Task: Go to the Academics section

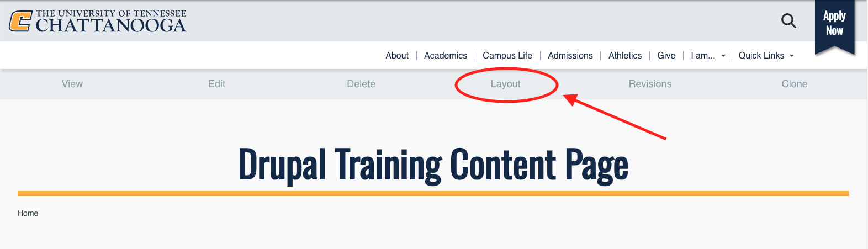Action: 445,56
